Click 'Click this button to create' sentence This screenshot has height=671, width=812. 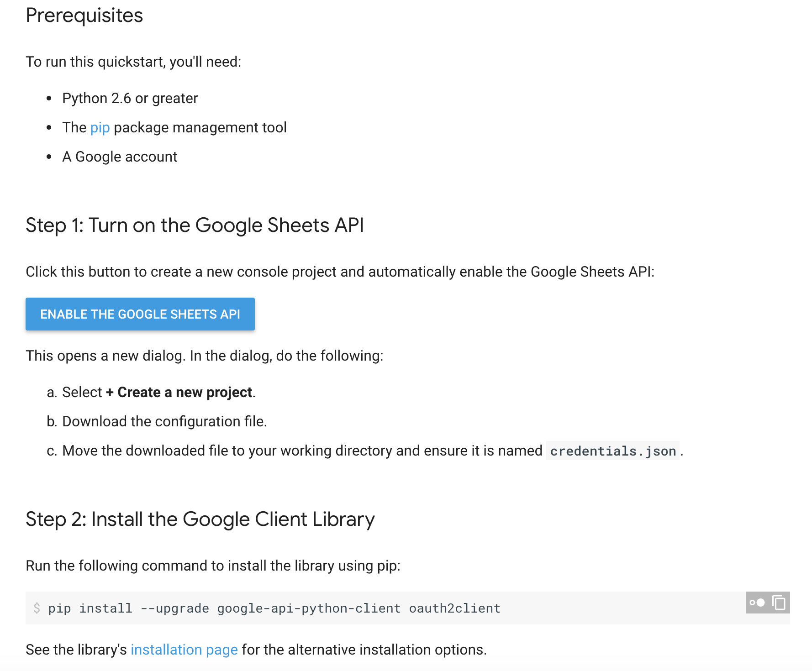pyautogui.click(x=340, y=272)
